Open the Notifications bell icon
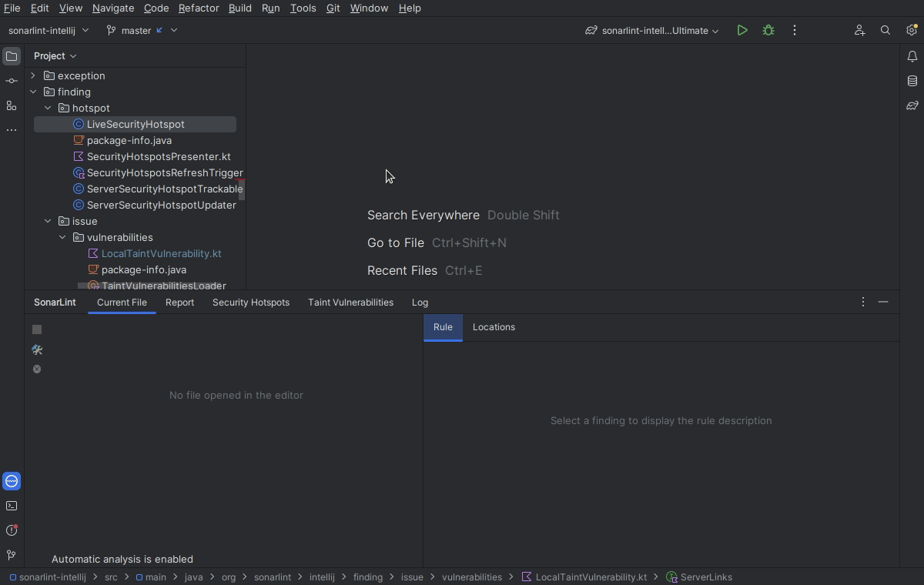The height and width of the screenshot is (585, 924). point(912,56)
